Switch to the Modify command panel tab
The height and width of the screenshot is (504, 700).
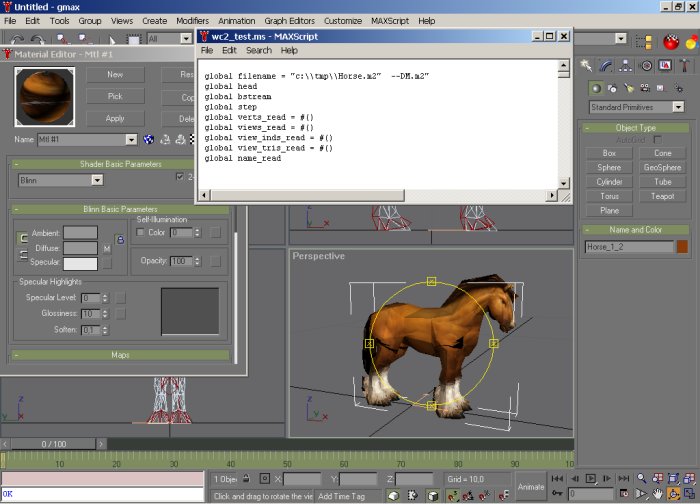[x=606, y=66]
